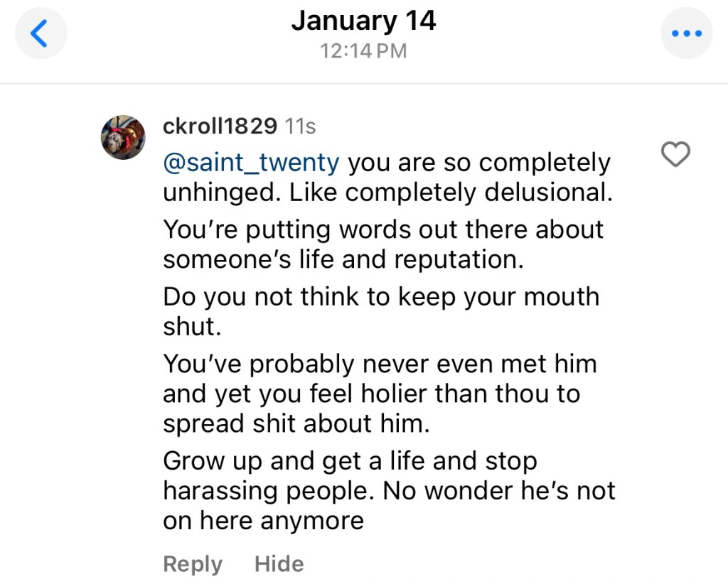Open the three-dot more options menu
This screenshot has width=728, height=579.
coord(686,33)
